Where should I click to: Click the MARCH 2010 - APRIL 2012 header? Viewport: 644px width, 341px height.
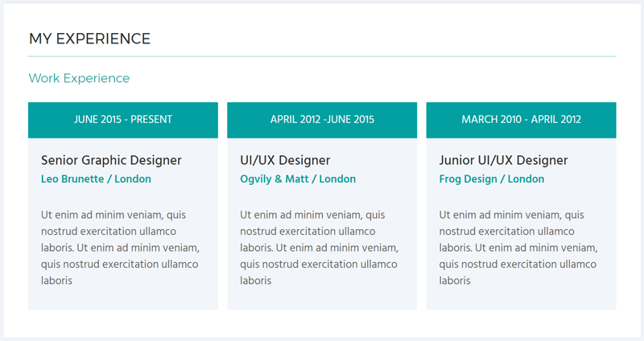point(521,119)
